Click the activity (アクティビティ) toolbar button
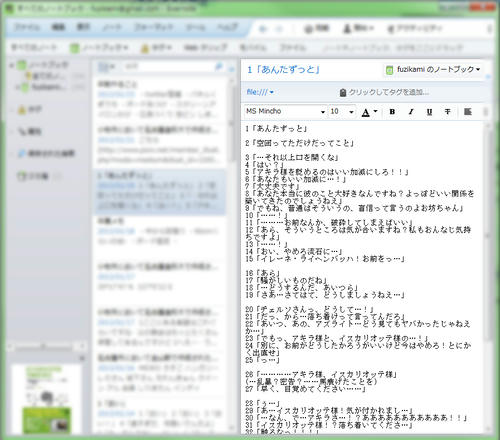500x440 pixels. click(415, 29)
